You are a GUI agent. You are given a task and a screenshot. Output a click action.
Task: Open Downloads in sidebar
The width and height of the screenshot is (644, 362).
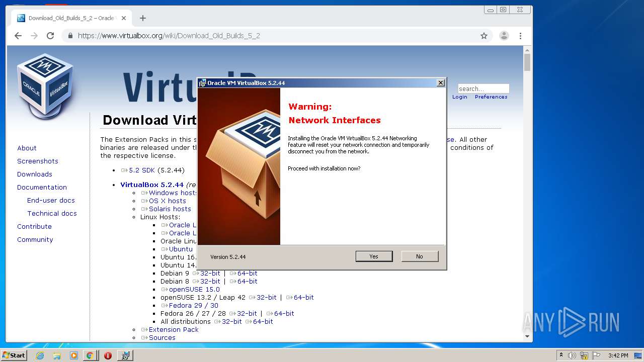click(x=35, y=174)
